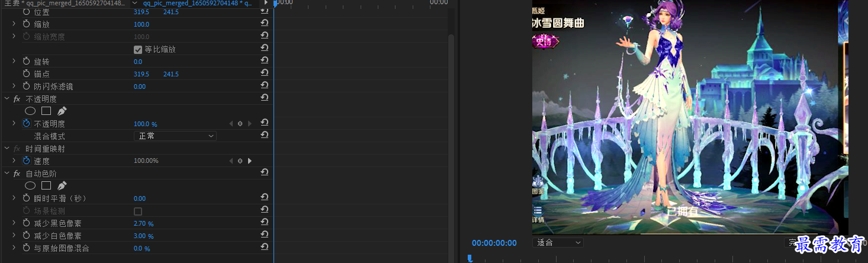Viewport: 868px width, 263px height.
Task: Add keyframe for 不透明度 property
Action: pyautogui.click(x=240, y=124)
